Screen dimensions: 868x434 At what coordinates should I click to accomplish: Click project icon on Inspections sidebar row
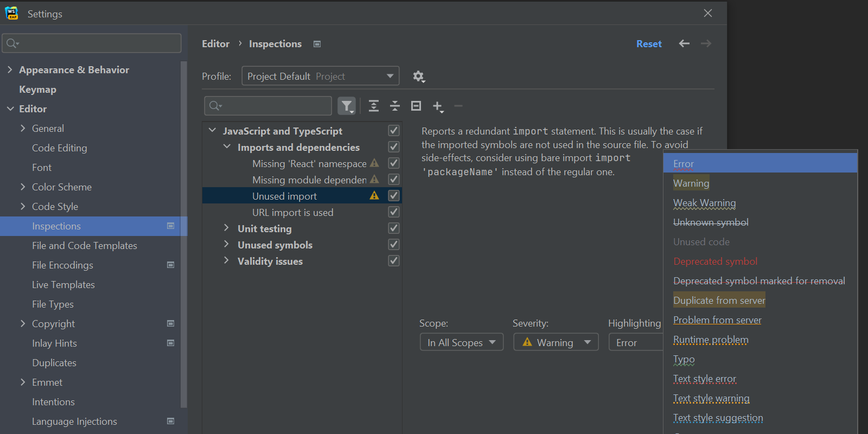[171, 226]
